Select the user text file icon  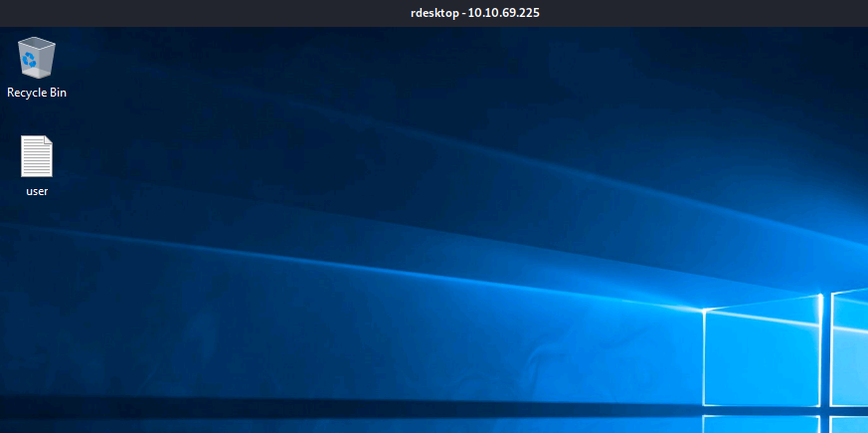pyautogui.click(x=37, y=156)
